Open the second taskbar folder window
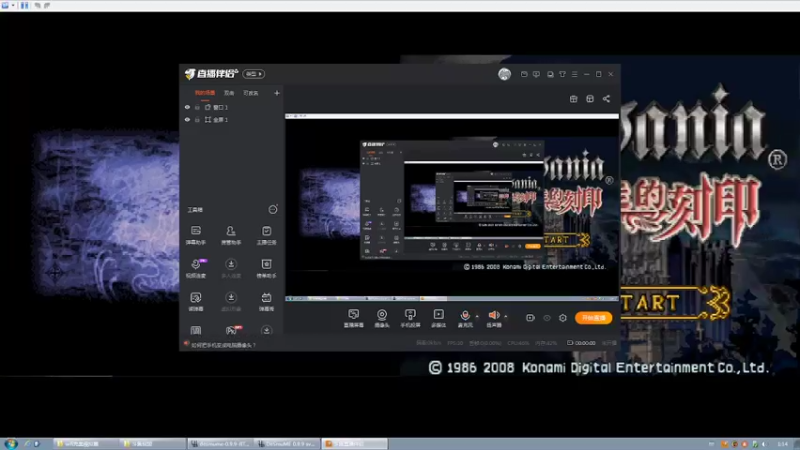 (153, 444)
